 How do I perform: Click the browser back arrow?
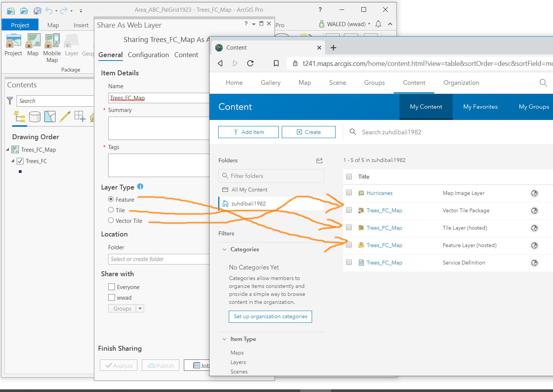click(x=220, y=63)
